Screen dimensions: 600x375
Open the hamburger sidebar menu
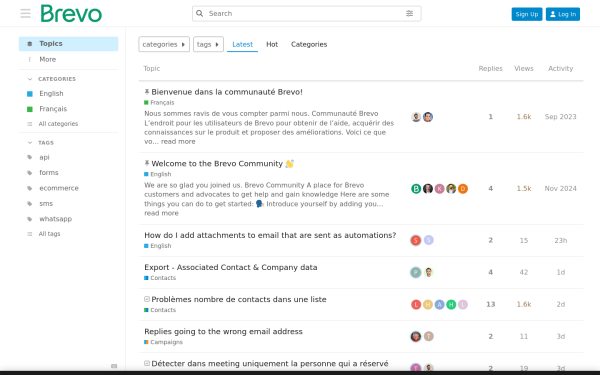[25, 13]
